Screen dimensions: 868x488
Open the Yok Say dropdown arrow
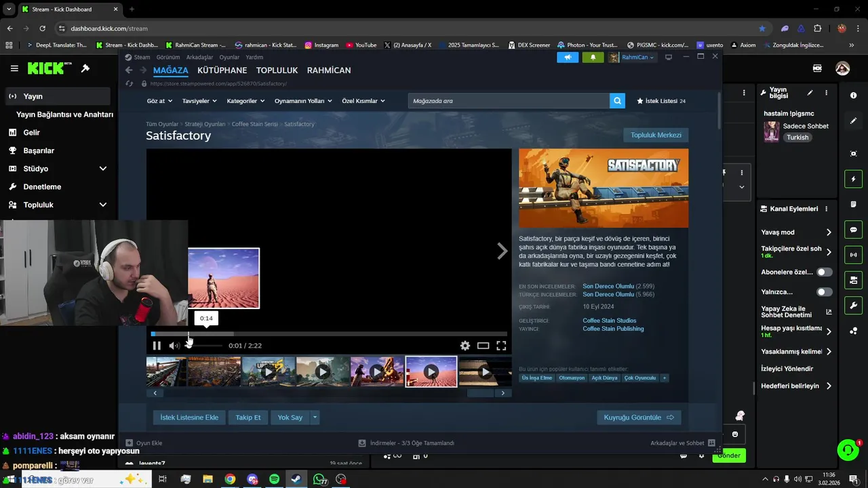(315, 418)
